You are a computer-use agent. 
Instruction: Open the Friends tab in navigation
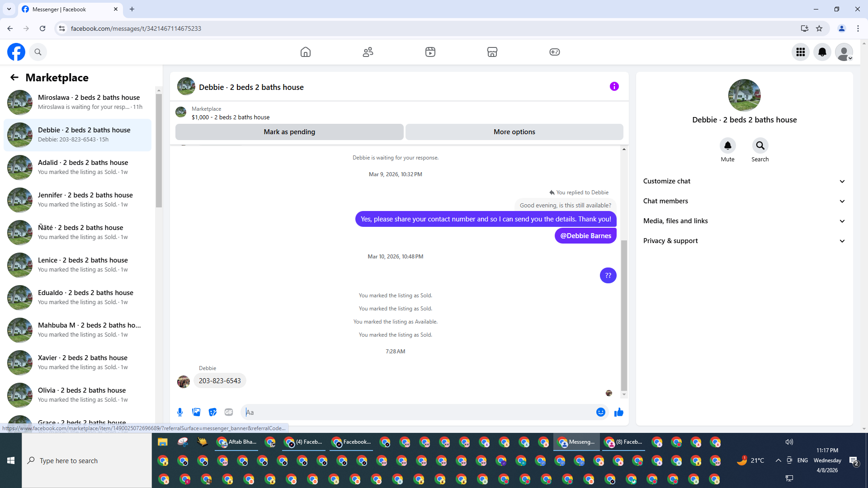click(368, 52)
